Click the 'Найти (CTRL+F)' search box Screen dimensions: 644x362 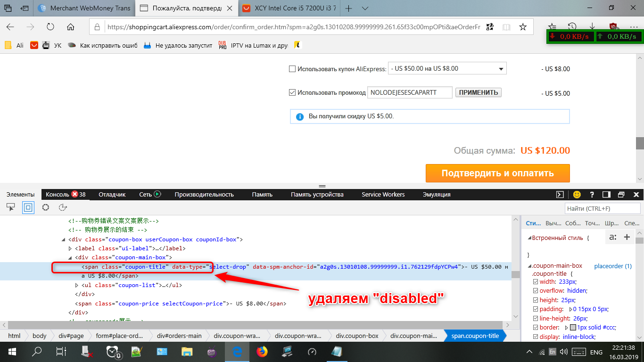click(603, 208)
